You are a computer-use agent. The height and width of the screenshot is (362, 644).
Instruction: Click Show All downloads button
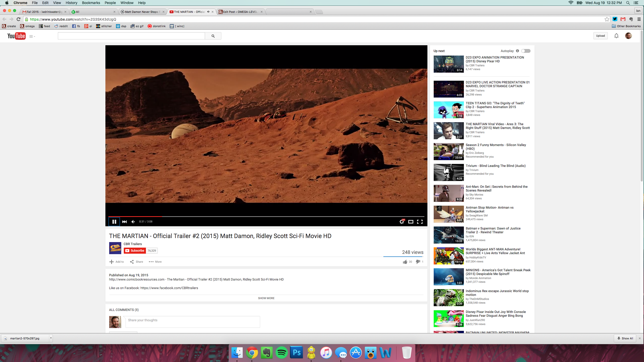pos(625,338)
